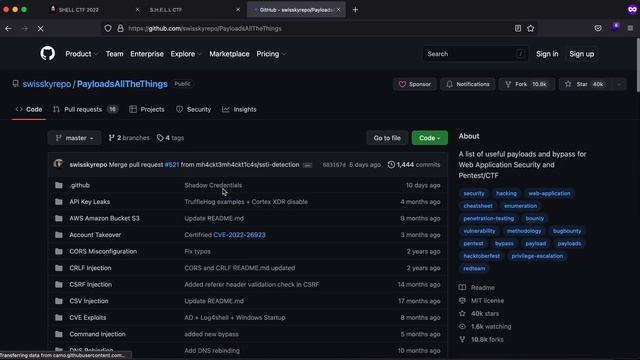Open the master branch selector
640x360 pixels.
74,138
